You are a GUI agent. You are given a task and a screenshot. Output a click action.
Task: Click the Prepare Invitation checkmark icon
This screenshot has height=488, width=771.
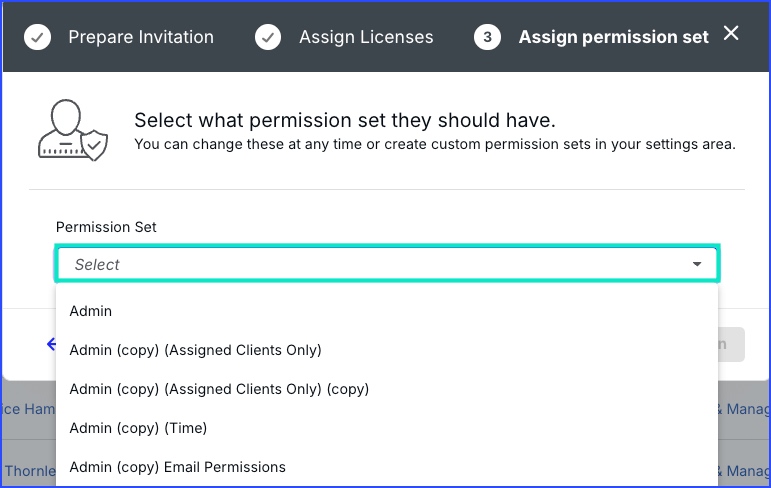[37, 37]
